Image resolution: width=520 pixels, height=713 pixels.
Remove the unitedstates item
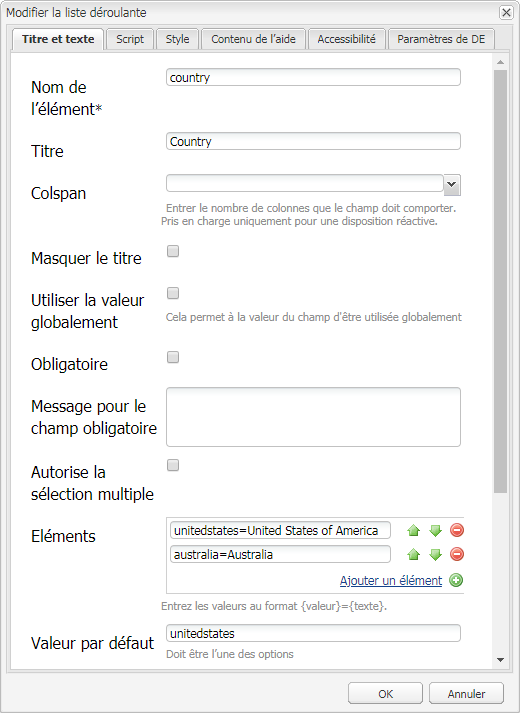tap(457, 530)
